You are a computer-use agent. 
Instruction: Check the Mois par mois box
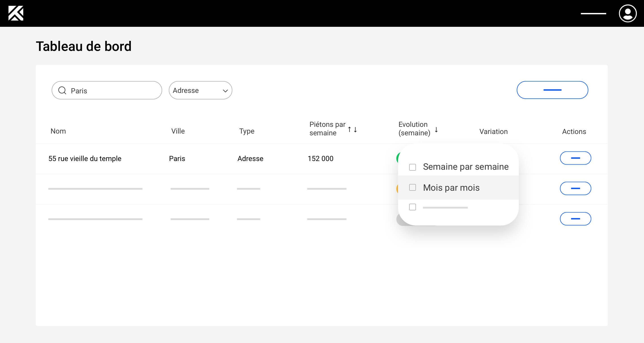point(413,187)
